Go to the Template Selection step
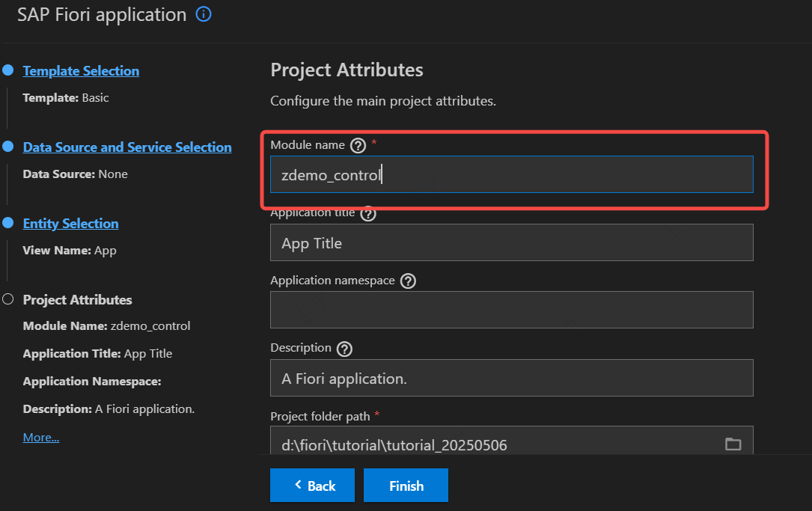Screen dimensions: 812x511 (81, 71)
